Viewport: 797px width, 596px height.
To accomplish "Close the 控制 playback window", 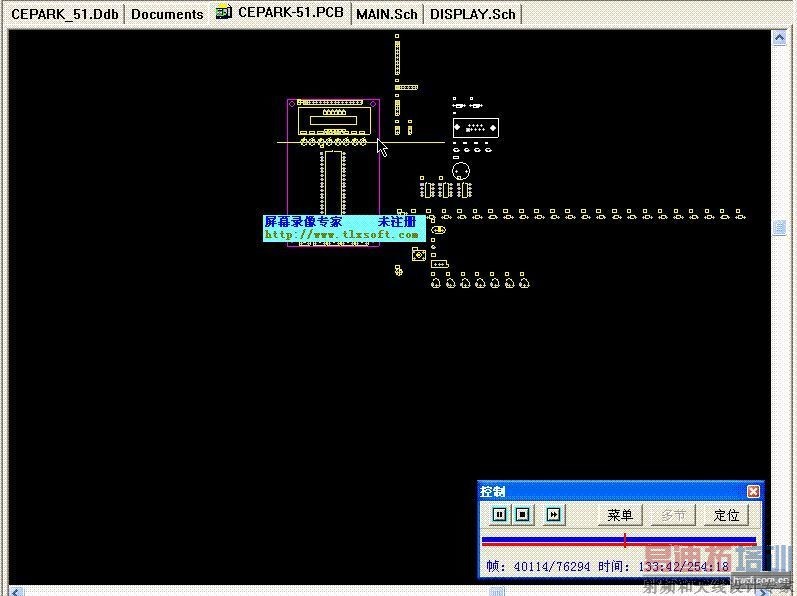I will 753,491.
